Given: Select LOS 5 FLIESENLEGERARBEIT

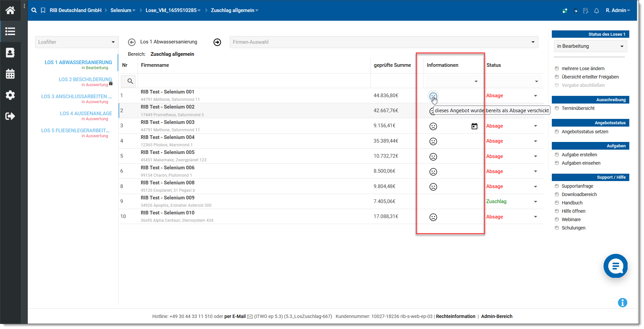Looking at the screenshot, I should [x=75, y=131].
